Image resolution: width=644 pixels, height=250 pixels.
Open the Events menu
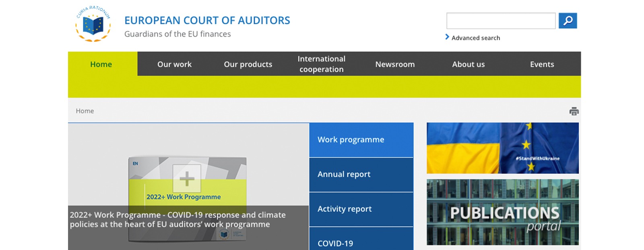542,64
